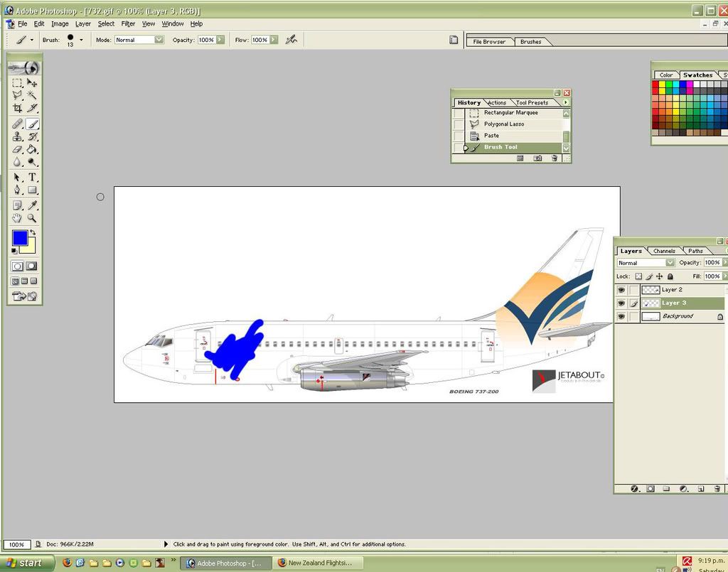This screenshot has height=572, width=728.
Task: Select the Crop tool
Action: 17,108
